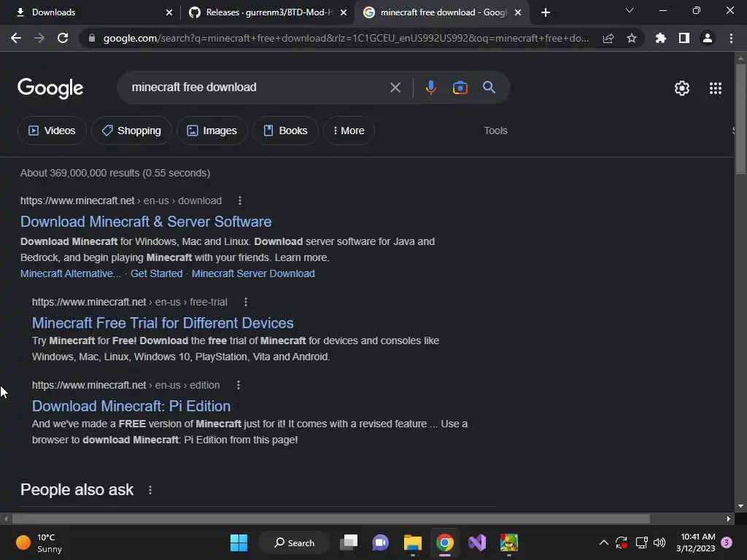Switch to the Downloads tab

pyautogui.click(x=90, y=12)
